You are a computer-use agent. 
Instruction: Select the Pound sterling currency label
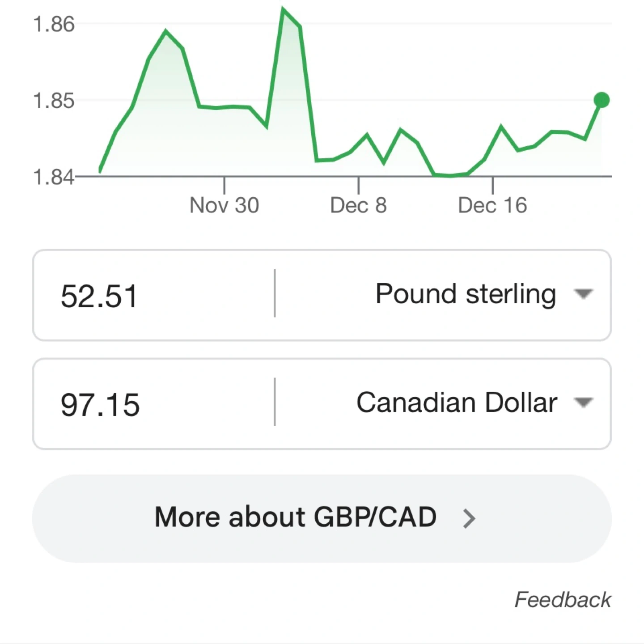click(466, 294)
